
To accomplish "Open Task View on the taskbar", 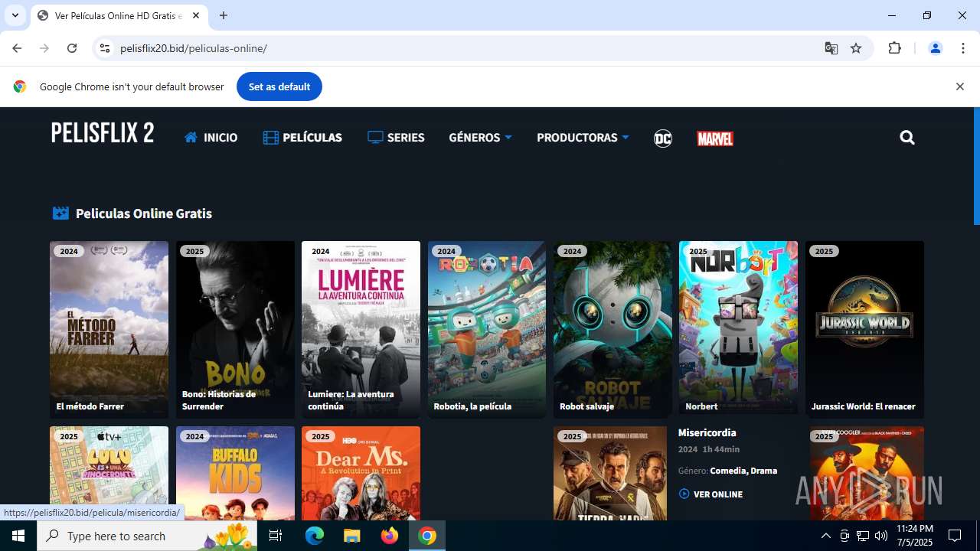I will [x=276, y=536].
